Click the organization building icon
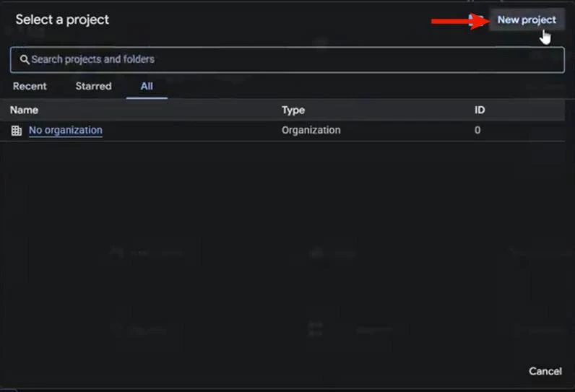The height and width of the screenshot is (392, 575). (x=17, y=131)
